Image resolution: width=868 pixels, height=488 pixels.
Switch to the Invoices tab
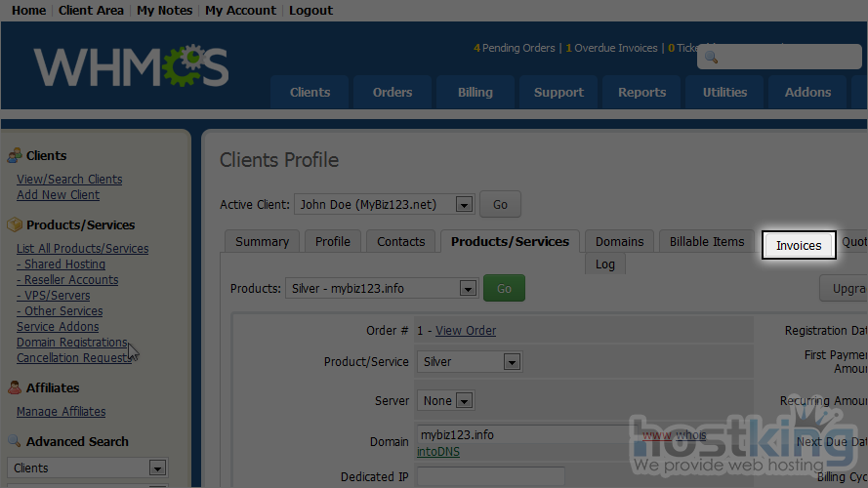(799, 245)
